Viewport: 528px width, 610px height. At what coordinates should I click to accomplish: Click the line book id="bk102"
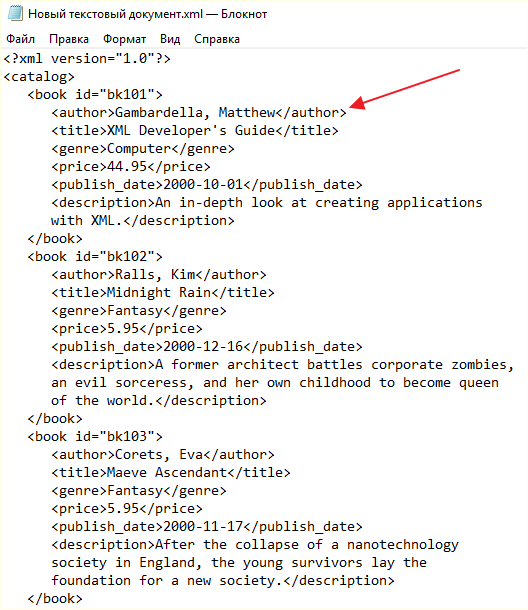click(x=95, y=256)
